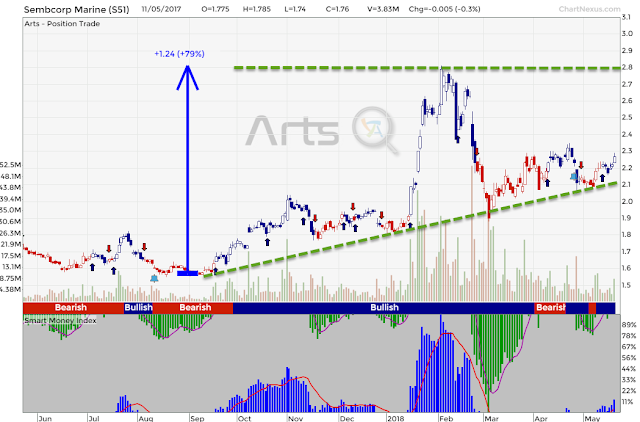Click the Aug month label on time axis
Screen dimensions: 640x422
(x=145, y=418)
